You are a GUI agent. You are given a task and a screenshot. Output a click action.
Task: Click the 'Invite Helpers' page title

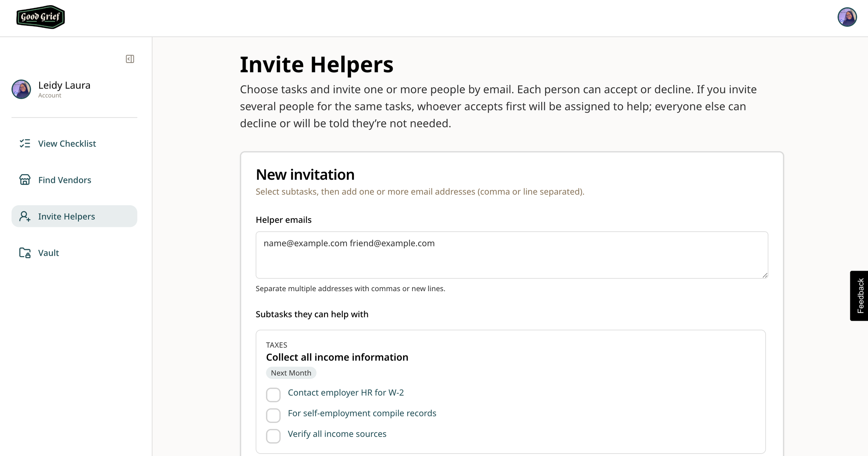coord(317,65)
